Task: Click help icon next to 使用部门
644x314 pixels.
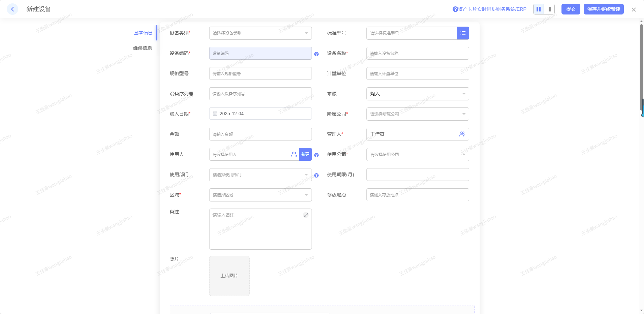Action: coord(316,175)
